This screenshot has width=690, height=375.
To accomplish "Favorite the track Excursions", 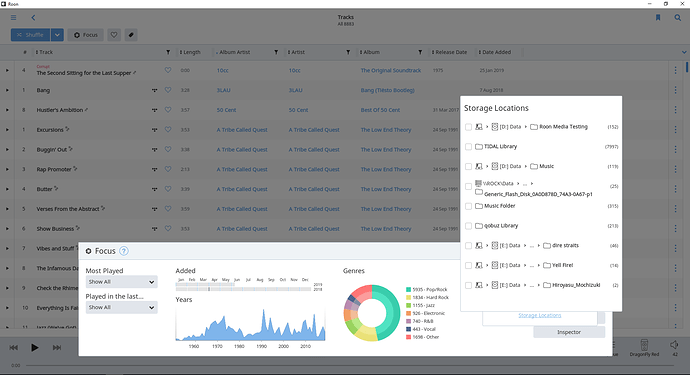I will pyautogui.click(x=168, y=129).
